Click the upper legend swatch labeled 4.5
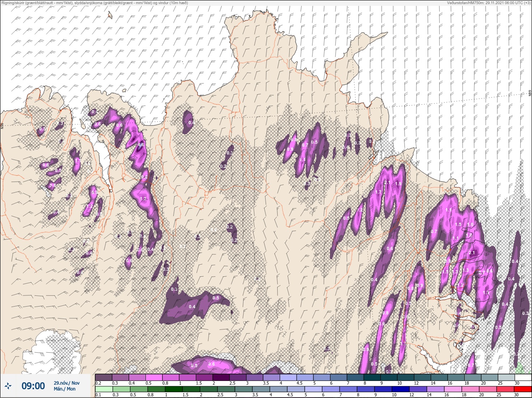Image resolution: width=532 pixels, height=398 pixels. click(x=305, y=377)
